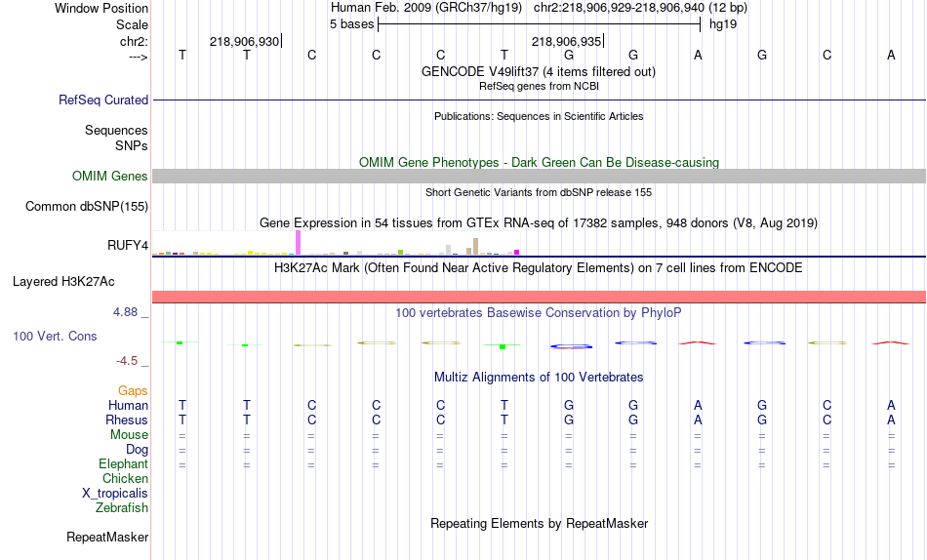Click the 218,906,935 ruler position
Viewport: 927px width, 560px height.
(x=567, y=41)
